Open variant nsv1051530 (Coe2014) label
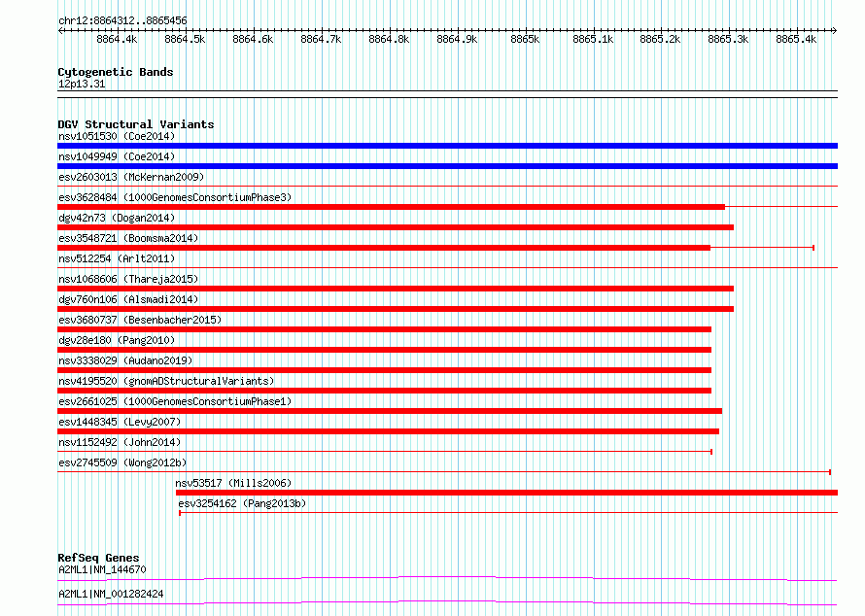 (x=117, y=136)
